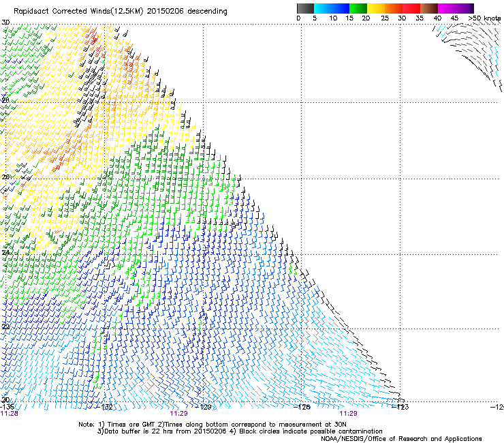Click the longitude label '-123'
Image resolution: width=504 pixels, height=443 pixels.
(x=401, y=407)
